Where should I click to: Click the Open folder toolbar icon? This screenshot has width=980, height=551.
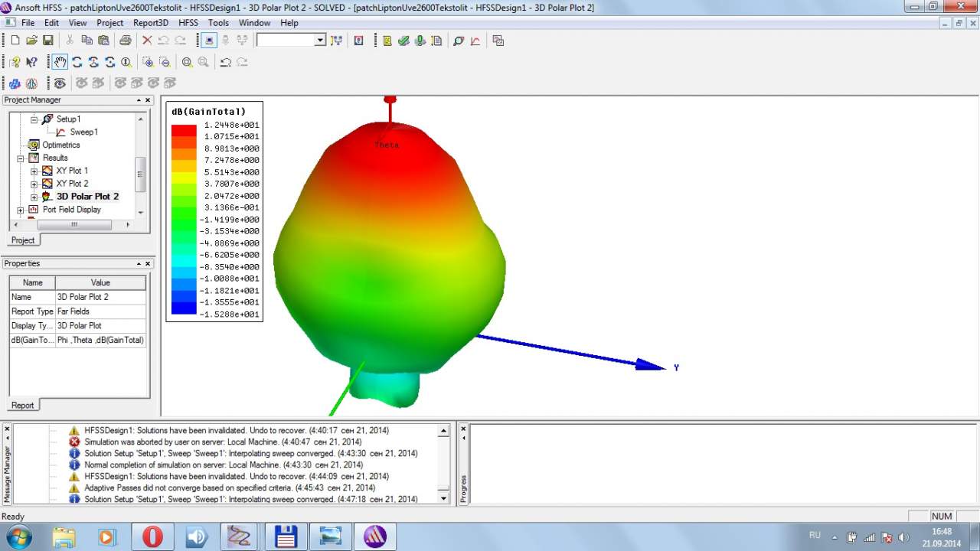click(x=31, y=41)
